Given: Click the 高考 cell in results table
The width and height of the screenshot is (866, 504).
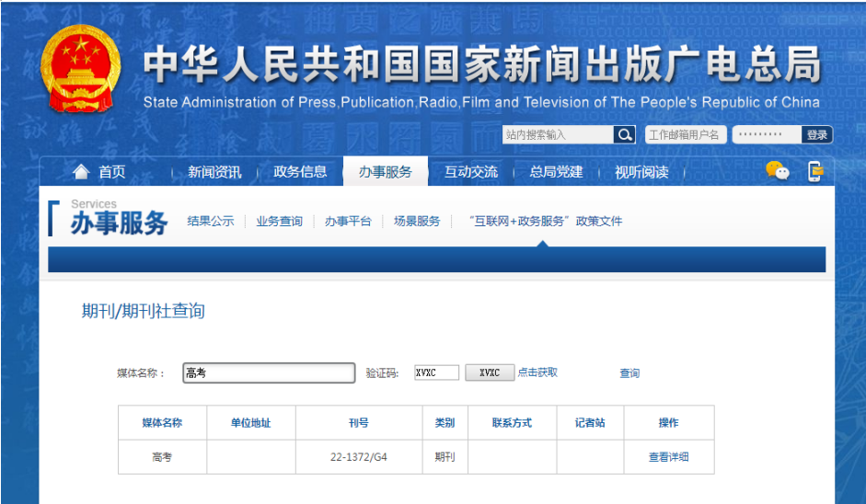Looking at the screenshot, I should 162,457.
